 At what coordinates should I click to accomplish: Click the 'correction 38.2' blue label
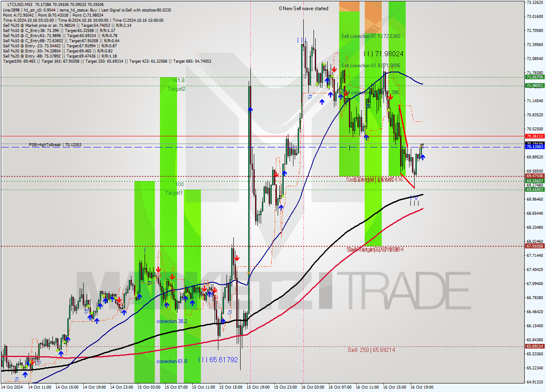pos(171,321)
